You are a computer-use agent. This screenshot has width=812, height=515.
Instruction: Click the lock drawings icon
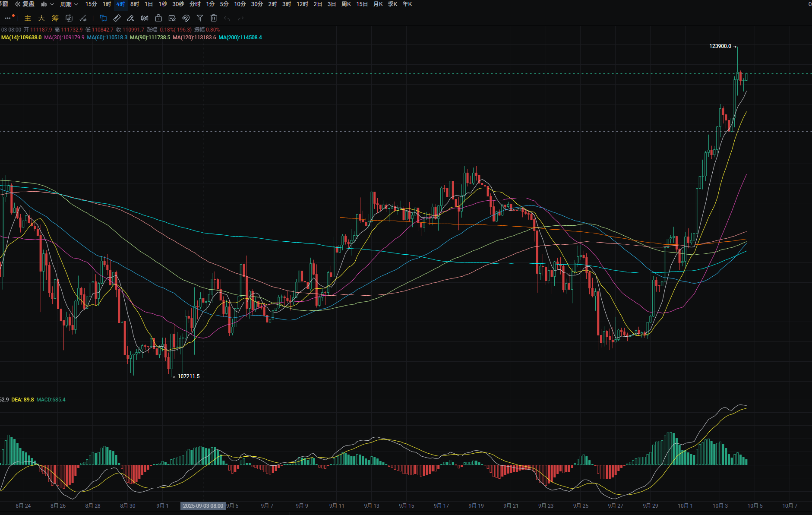click(158, 18)
